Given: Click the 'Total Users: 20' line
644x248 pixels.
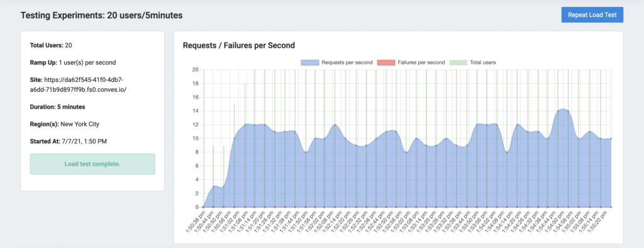Looking at the screenshot, I should pyautogui.click(x=52, y=45).
